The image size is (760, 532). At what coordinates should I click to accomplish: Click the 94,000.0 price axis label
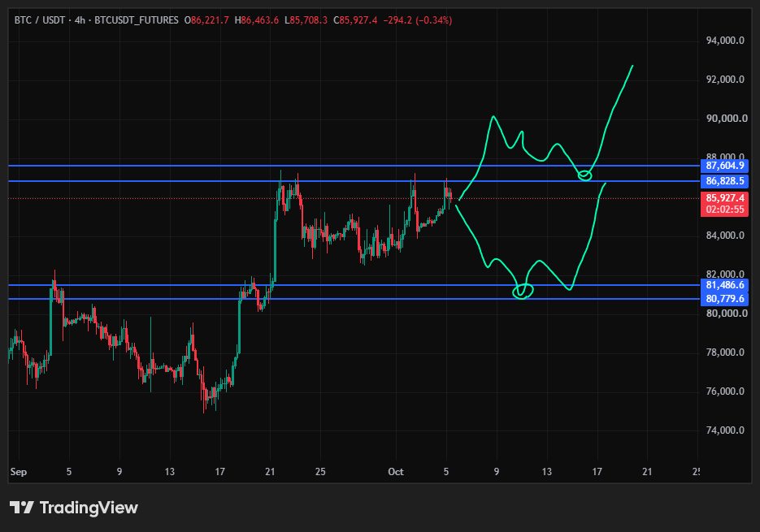725,41
